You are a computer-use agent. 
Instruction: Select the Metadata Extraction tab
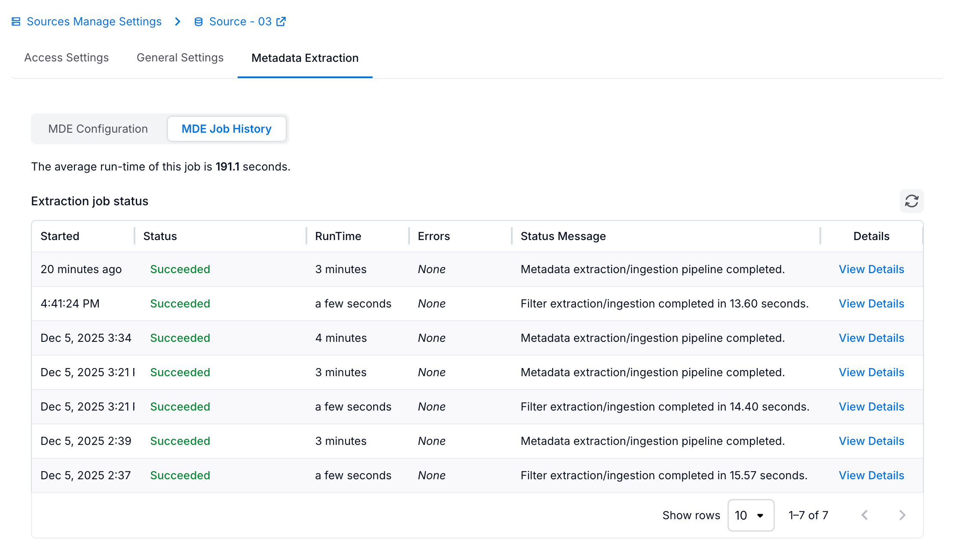tap(305, 58)
